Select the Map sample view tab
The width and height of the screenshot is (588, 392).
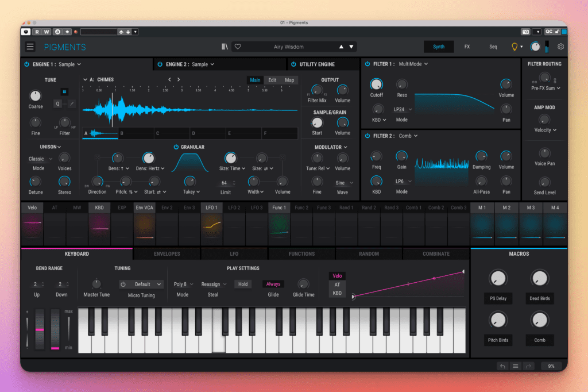[x=289, y=80]
